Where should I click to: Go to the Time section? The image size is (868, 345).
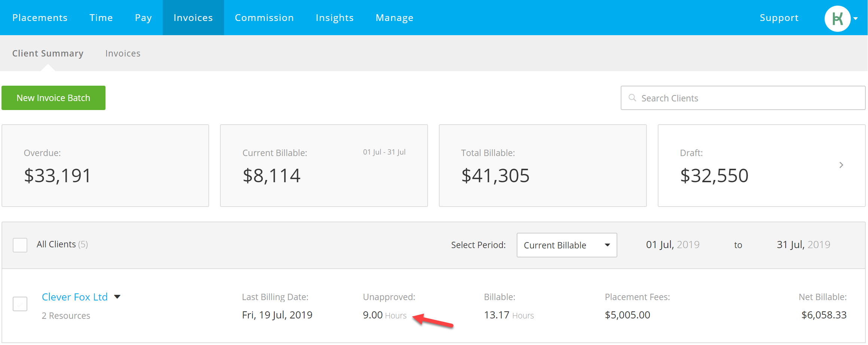click(x=101, y=18)
